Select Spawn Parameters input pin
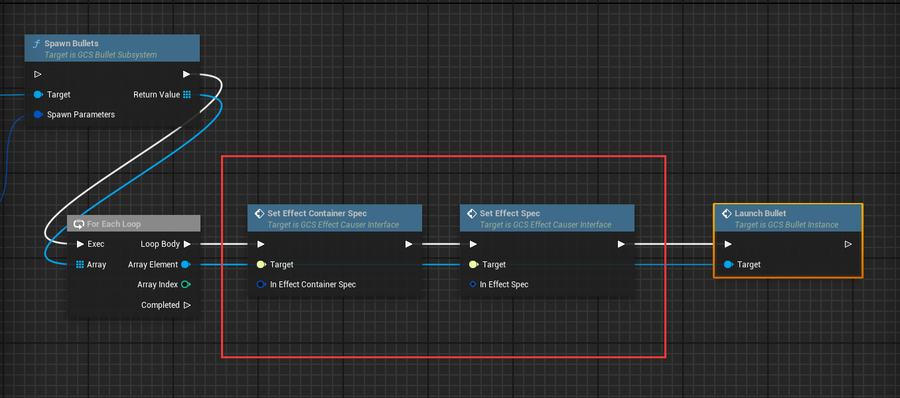The width and height of the screenshot is (900, 398). point(38,114)
